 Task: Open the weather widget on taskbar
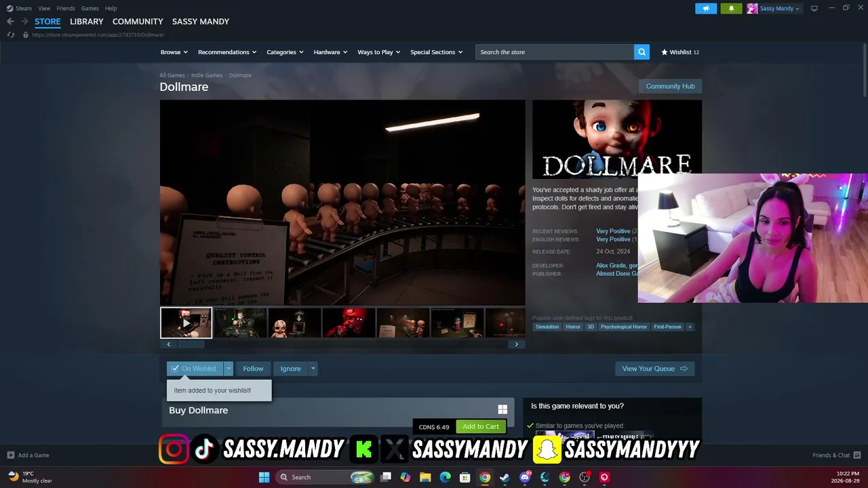click(x=31, y=477)
